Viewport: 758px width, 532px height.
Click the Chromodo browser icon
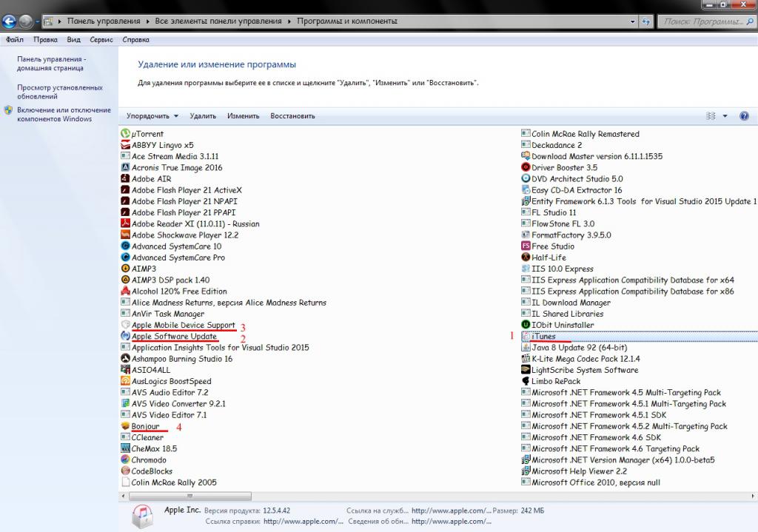click(x=125, y=460)
